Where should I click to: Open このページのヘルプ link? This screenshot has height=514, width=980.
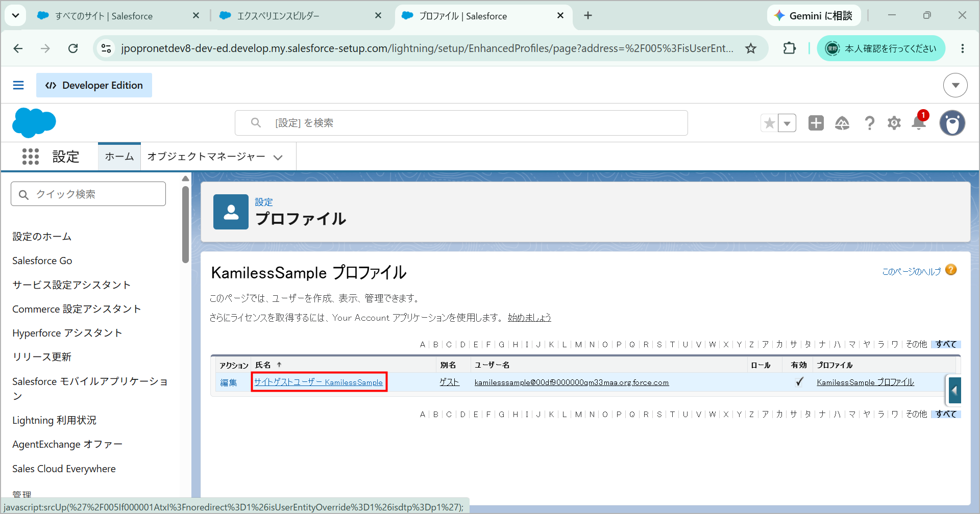click(912, 271)
